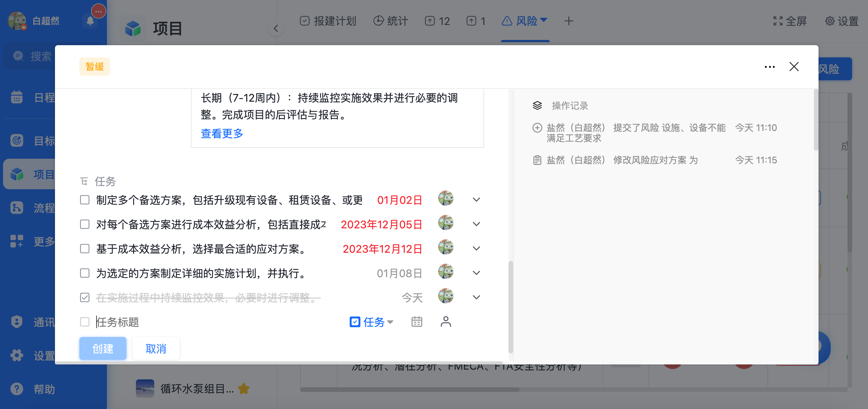
Task: Click the 创建 button
Action: point(103,348)
